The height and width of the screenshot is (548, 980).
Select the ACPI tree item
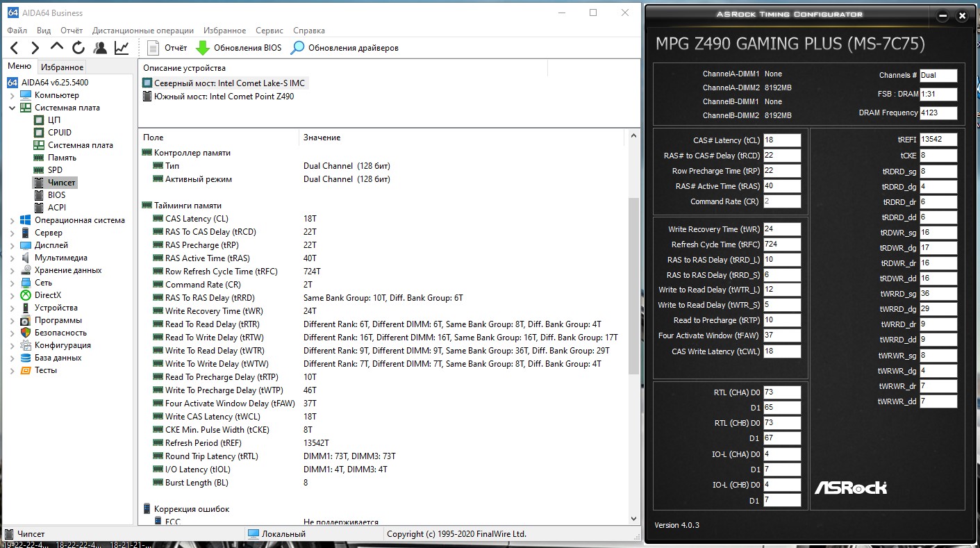point(57,208)
